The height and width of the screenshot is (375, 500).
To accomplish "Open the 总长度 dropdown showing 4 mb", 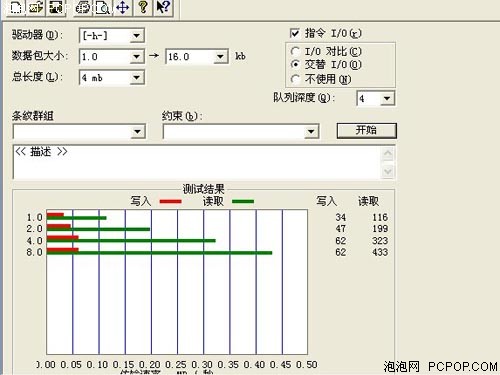I will pos(136,78).
